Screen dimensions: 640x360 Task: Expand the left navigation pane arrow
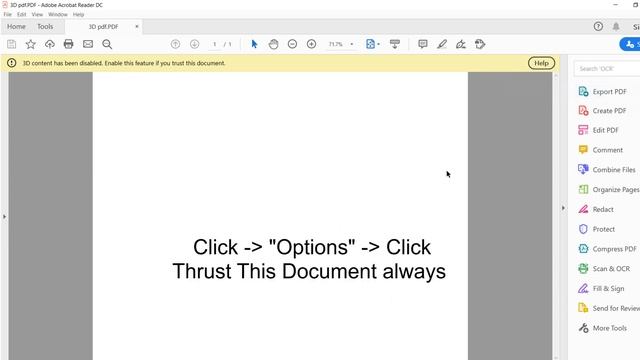(4, 216)
